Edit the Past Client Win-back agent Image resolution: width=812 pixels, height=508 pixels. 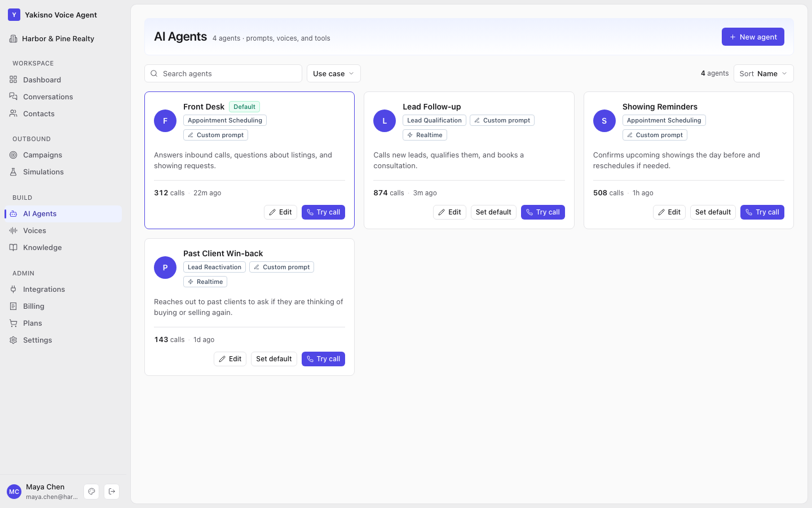[230, 359]
